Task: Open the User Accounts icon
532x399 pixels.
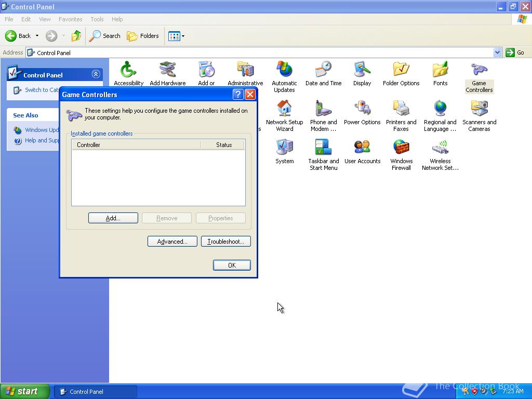Action: tap(362, 152)
